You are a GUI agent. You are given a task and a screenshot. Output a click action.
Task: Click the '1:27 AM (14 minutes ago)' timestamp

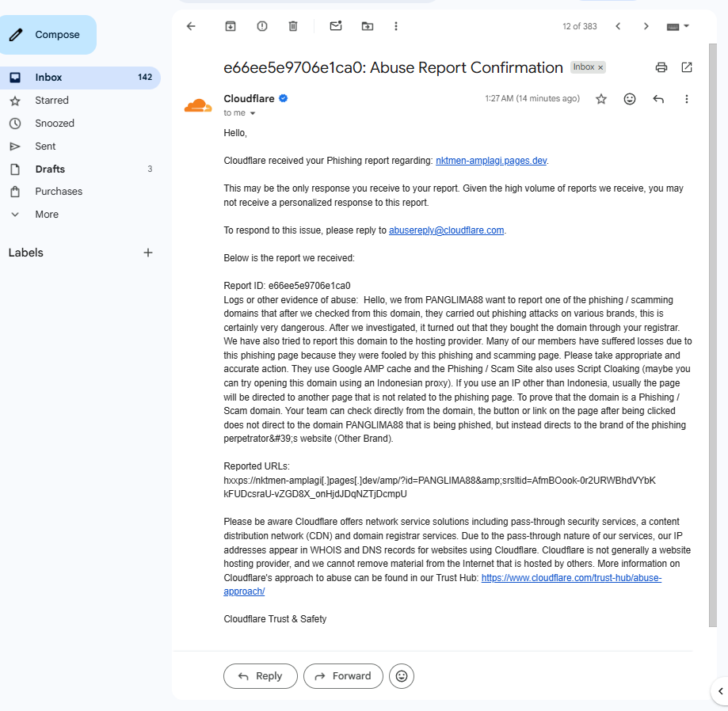532,98
